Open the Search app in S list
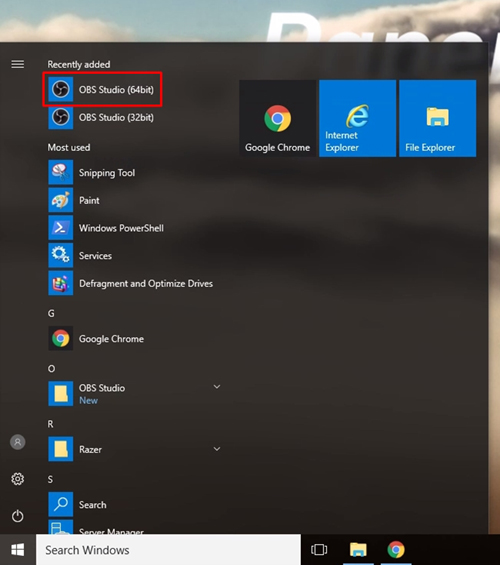Screen dimensions: 500x565 (x=77, y=504)
